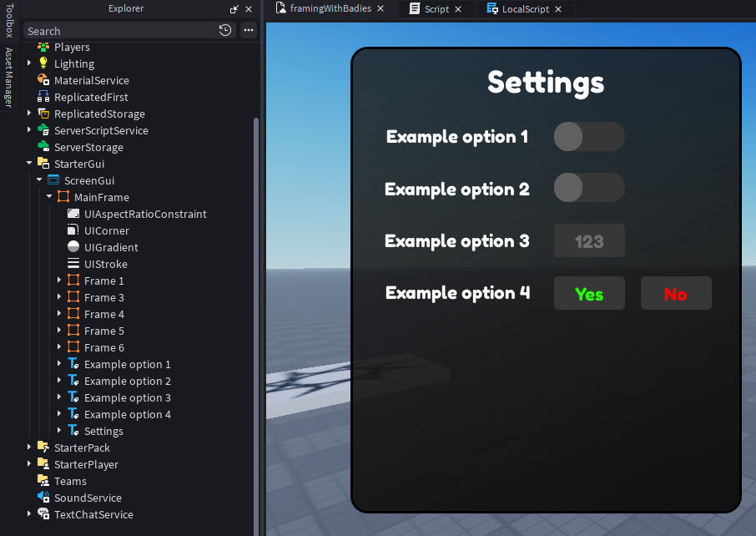Expand the Frame 3 node
Viewport: 756px width, 536px height.
click(58, 296)
